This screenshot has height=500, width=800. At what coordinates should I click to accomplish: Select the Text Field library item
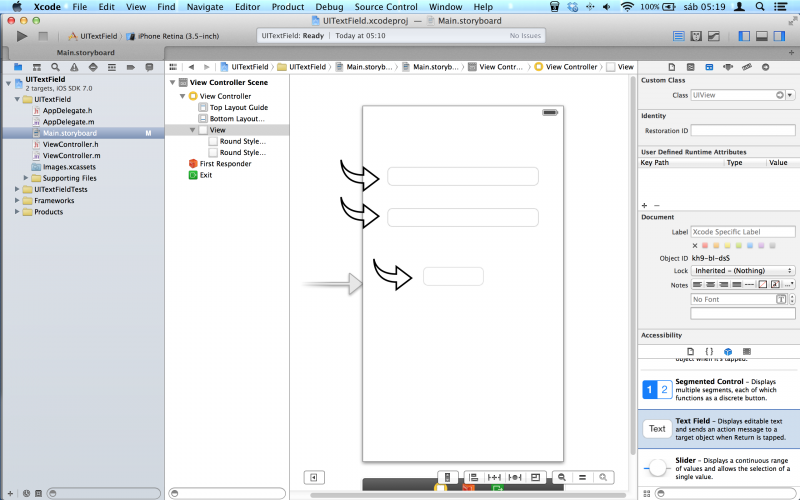tap(719, 429)
